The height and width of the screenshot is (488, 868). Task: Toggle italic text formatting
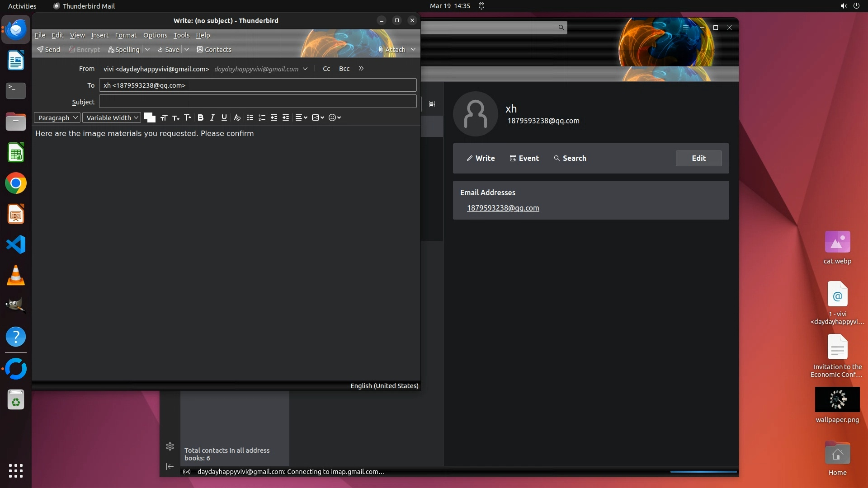[x=212, y=117]
